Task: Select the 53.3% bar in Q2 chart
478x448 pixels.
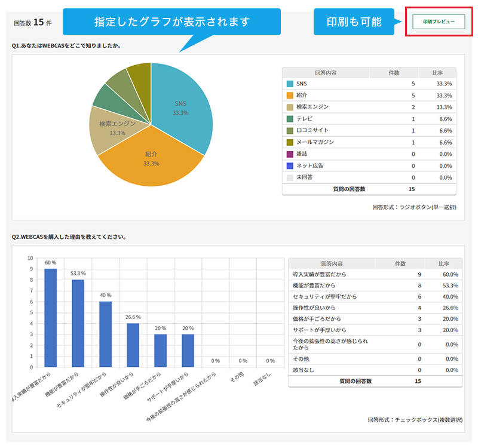Action: (x=78, y=323)
